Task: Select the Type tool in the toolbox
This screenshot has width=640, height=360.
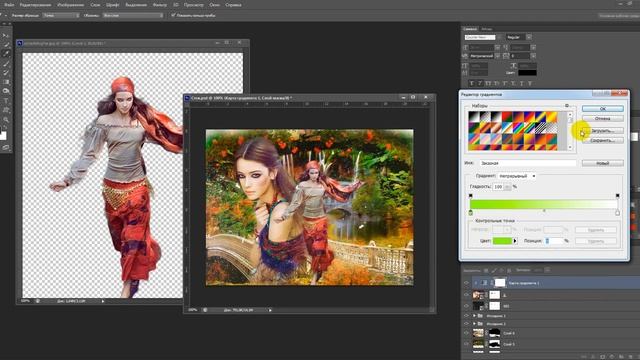Action: click(x=6, y=100)
